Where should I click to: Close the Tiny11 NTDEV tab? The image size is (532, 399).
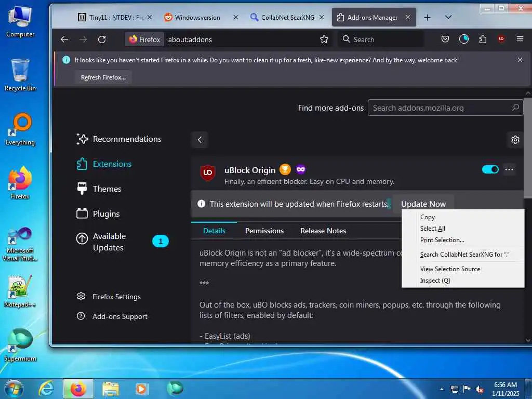(150, 17)
